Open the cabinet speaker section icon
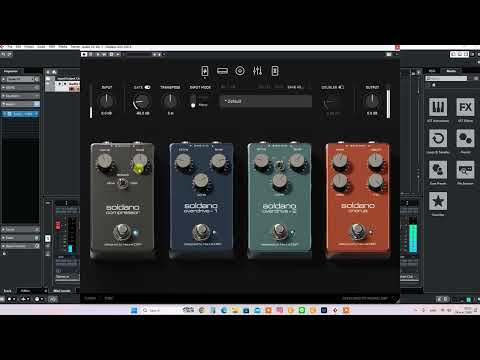 (x=240, y=71)
